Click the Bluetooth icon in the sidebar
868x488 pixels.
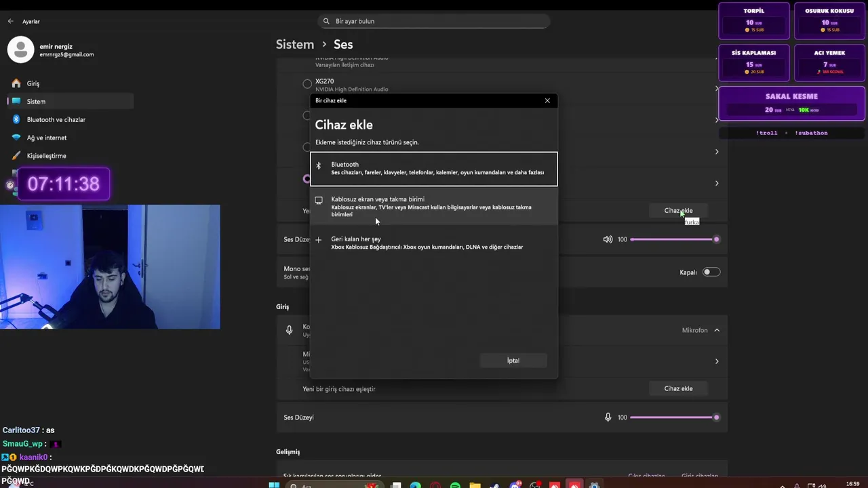[16, 119]
